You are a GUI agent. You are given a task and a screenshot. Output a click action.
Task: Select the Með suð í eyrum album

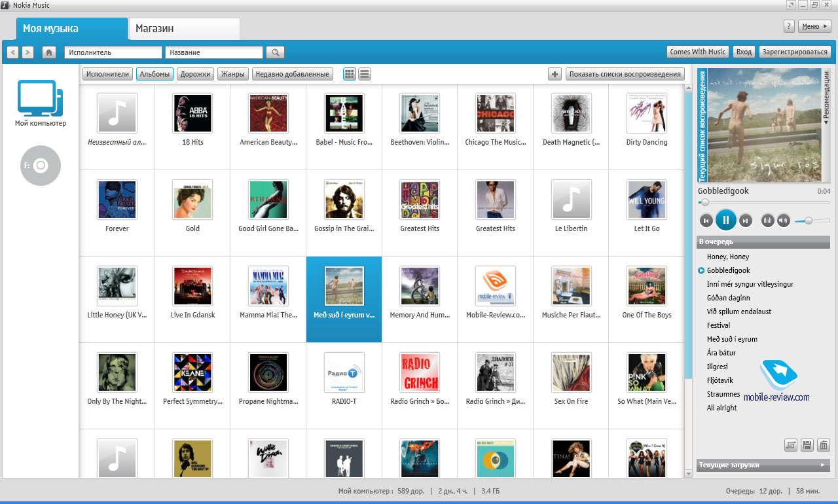[x=344, y=298]
